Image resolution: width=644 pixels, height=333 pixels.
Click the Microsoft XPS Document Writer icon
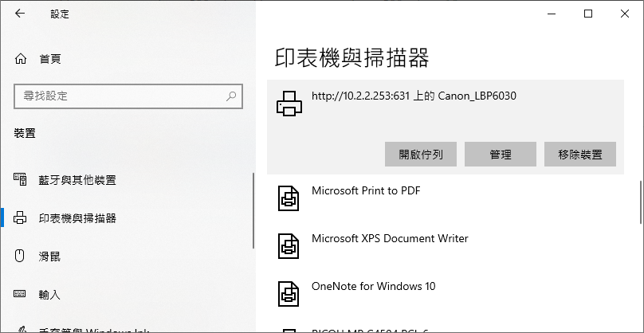[x=288, y=245]
